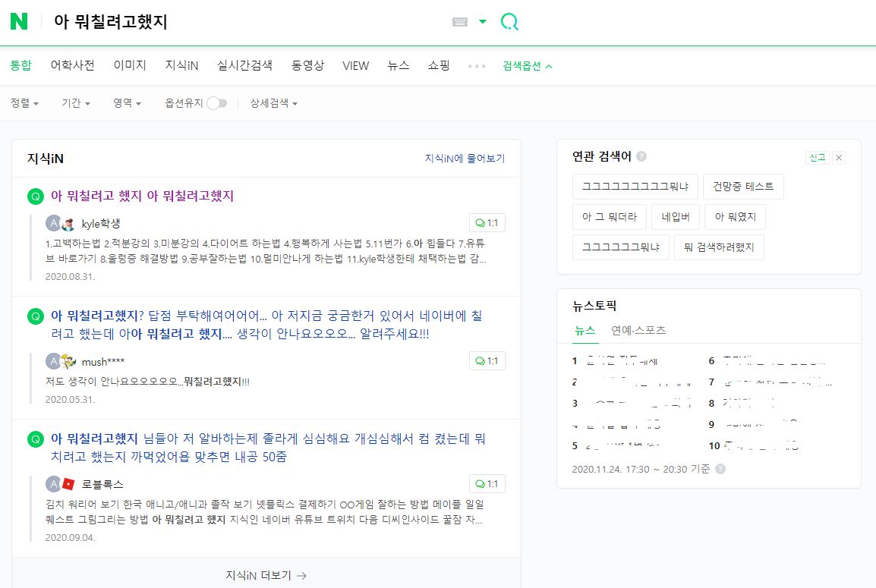The width and height of the screenshot is (876, 588).
Task: Select the VIEW tab
Action: point(355,65)
